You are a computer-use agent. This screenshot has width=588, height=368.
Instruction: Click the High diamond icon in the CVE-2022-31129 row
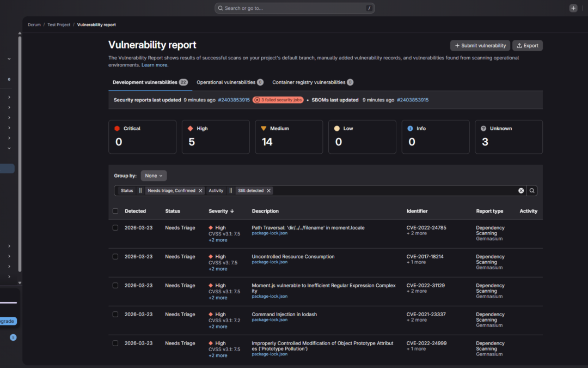[x=211, y=286]
